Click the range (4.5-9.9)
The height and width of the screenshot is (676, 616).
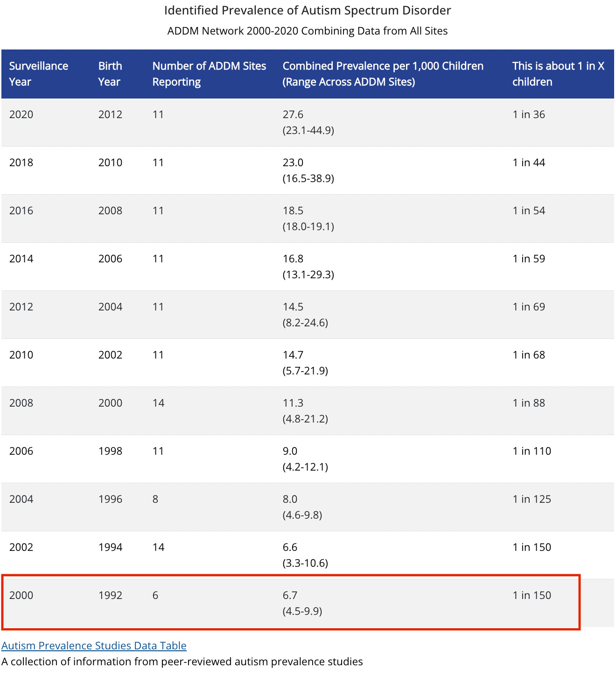click(302, 611)
